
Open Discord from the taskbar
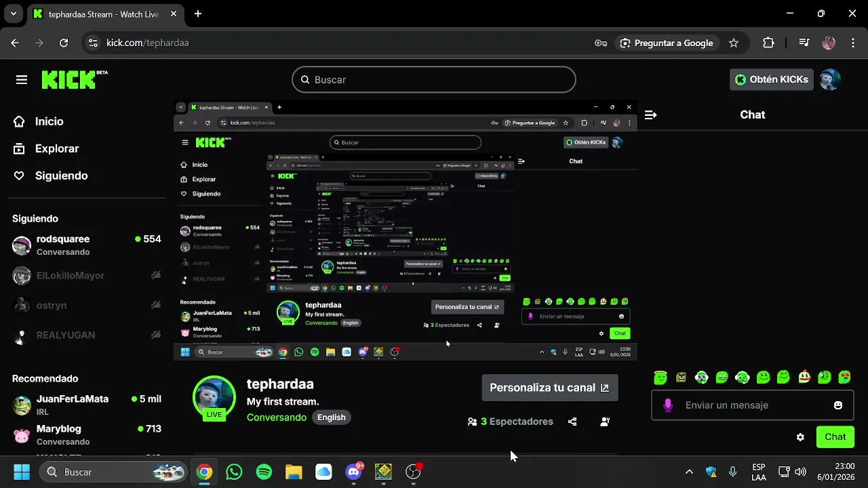(353, 472)
